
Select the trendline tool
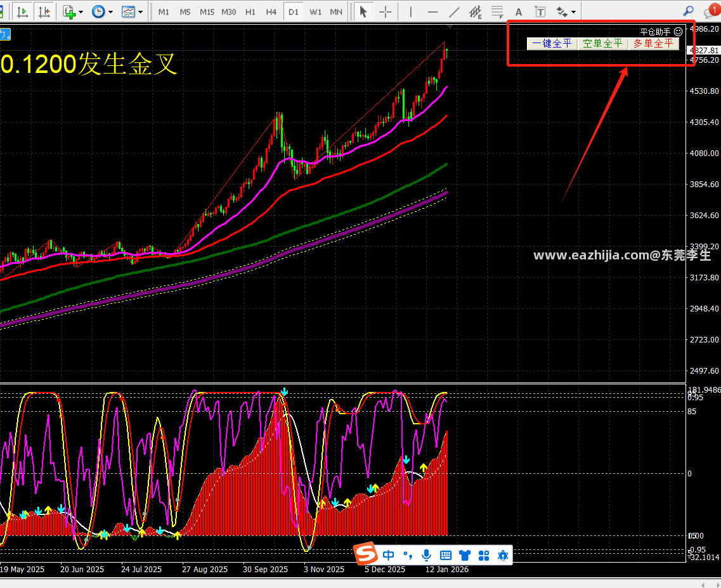[x=454, y=12]
